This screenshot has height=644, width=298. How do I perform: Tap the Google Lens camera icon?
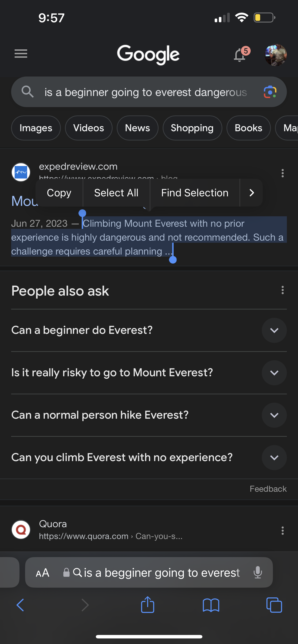270,92
